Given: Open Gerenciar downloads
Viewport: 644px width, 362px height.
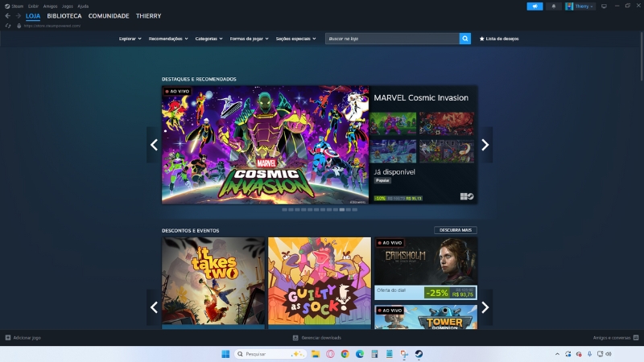Looking at the screenshot, I should tap(316, 338).
